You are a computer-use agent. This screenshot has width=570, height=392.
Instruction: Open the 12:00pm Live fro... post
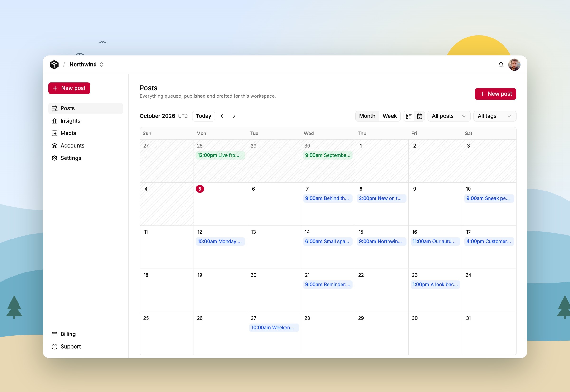220,155
